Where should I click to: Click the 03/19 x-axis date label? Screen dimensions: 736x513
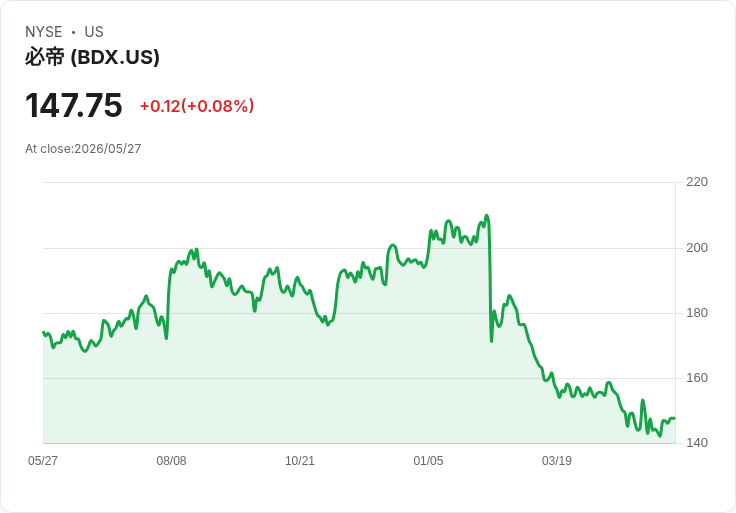pos(557,461)
